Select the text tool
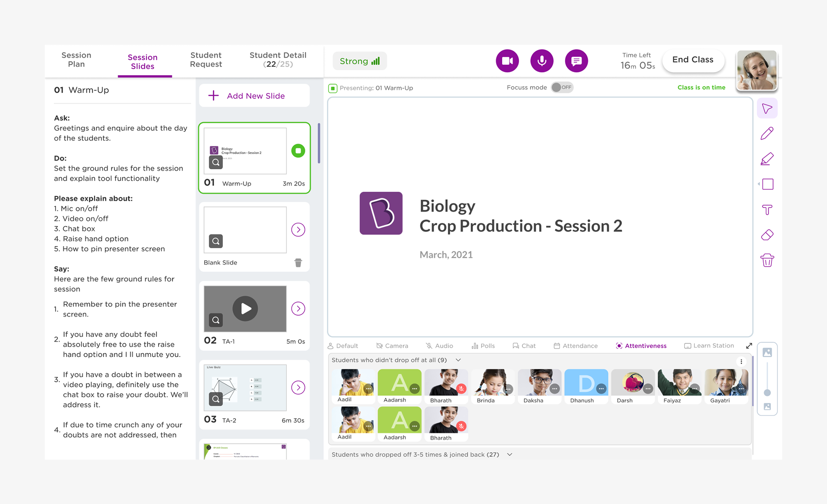 point(767,210)
